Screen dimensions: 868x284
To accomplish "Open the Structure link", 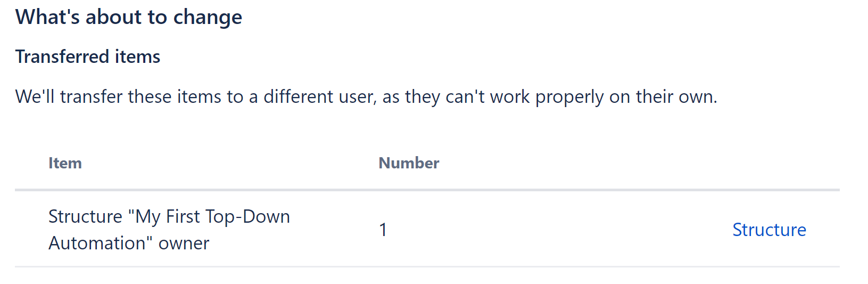I will [x=769, y=230].
